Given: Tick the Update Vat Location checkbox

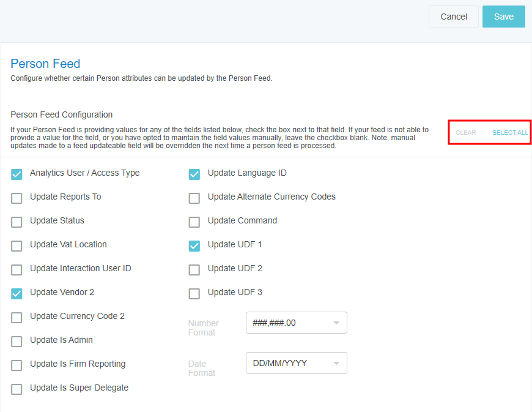Looking at the screenshot, I should 17,246.
